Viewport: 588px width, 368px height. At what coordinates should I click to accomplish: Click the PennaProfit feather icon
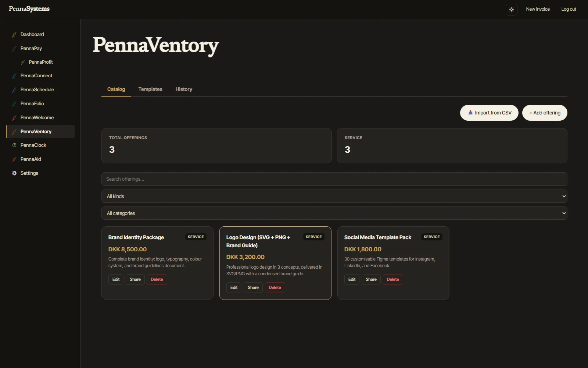point(23,62)
